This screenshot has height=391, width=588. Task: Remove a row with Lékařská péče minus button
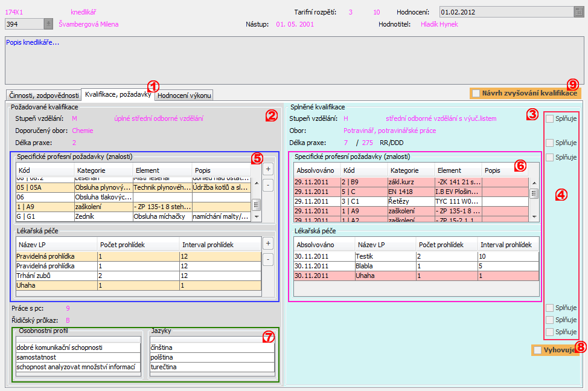click(x=268, y=259)
